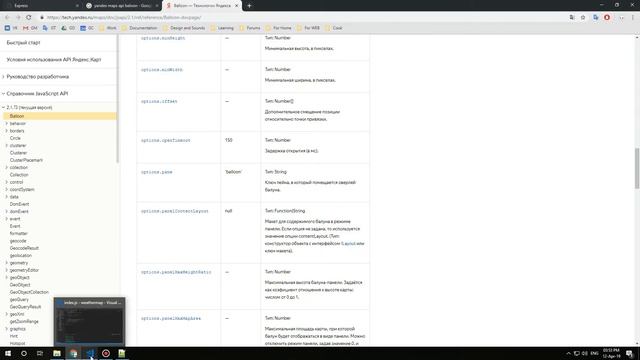Open the For WEB bookmarks folder
This screenshot has height=360, width=640.
pyautogui.click(x=308, y=28)
